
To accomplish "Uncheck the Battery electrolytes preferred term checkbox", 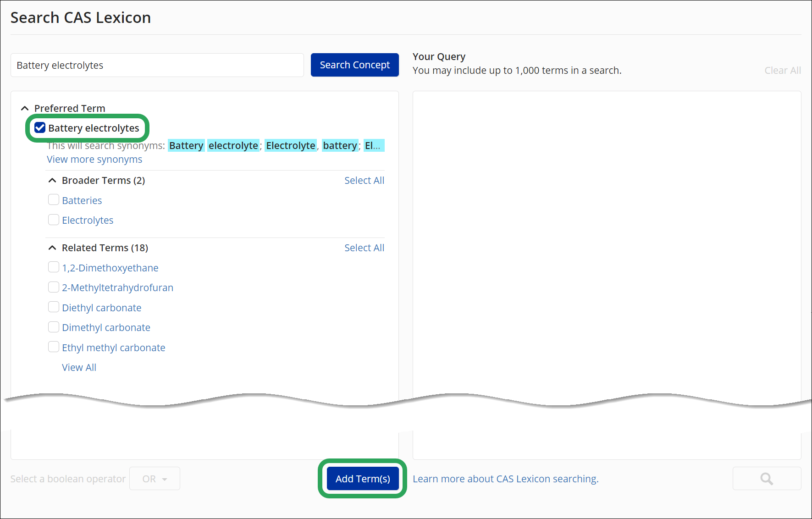I will point(40,128).
